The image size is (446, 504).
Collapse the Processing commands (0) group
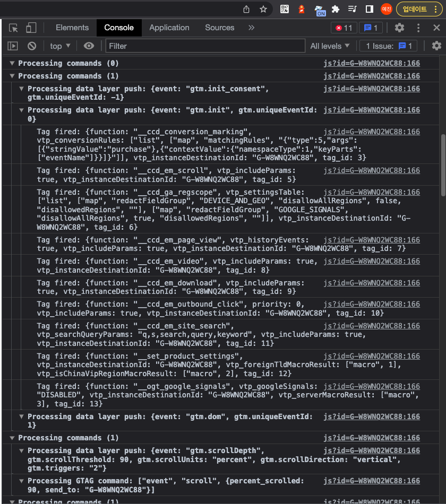12,63
